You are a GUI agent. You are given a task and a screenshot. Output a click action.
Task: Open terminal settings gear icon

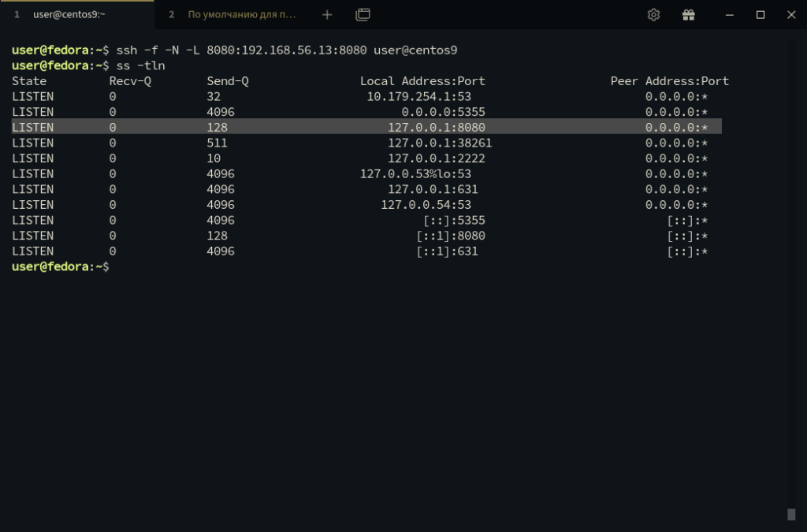click(x=653, y=15)
